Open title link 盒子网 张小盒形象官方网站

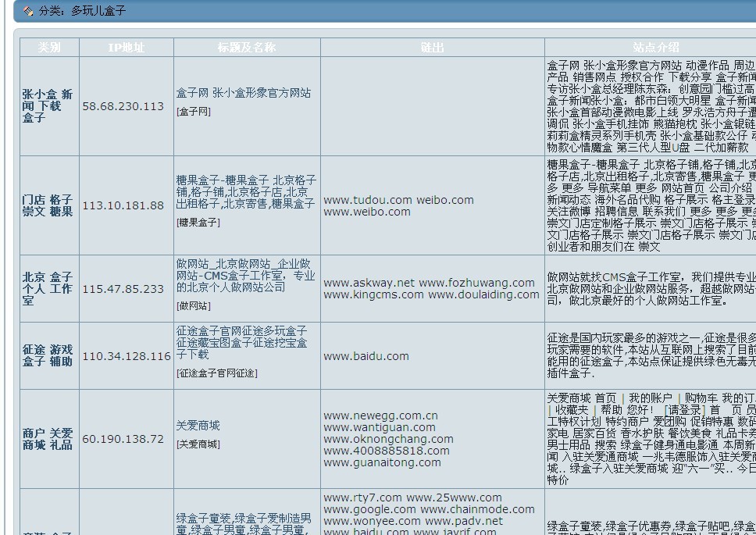(x=244, y=93)
